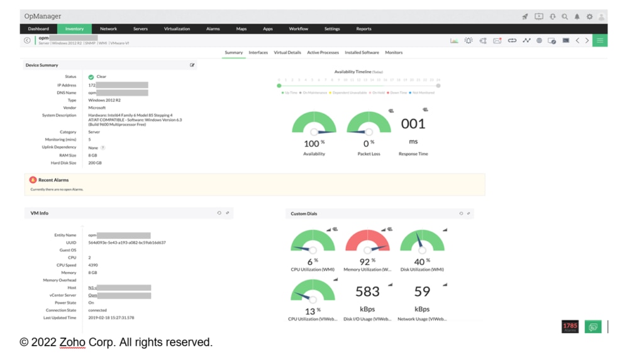Click the Packet Loss 0% gauge
Screen dimensions: 644x362
[x=369, y=123]
